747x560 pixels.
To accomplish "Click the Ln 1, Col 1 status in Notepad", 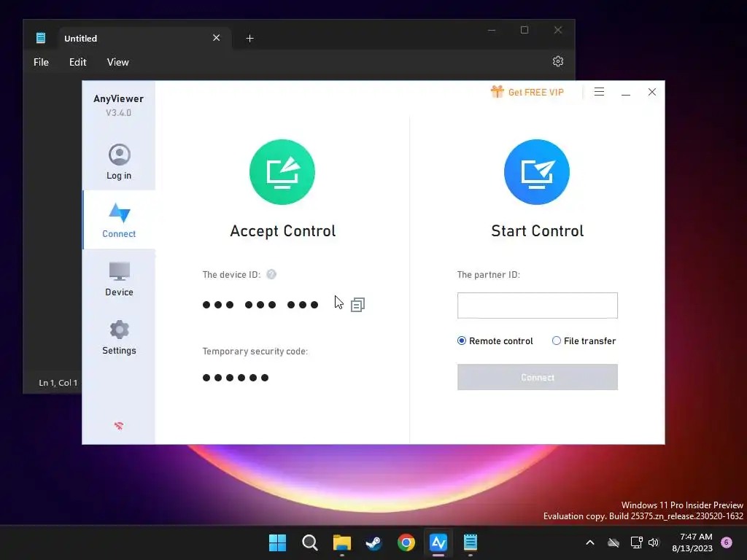I will (58, 383).
